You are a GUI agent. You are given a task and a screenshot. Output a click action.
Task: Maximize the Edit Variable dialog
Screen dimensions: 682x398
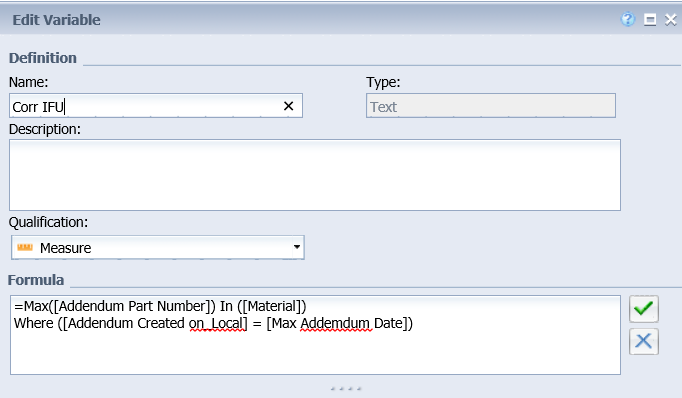pos(650,20)
